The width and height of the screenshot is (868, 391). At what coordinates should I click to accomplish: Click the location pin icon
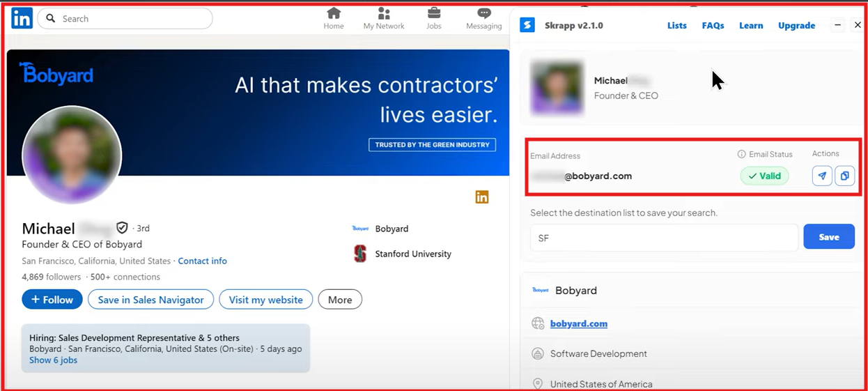pyautogui.click(x=538, y=384)
